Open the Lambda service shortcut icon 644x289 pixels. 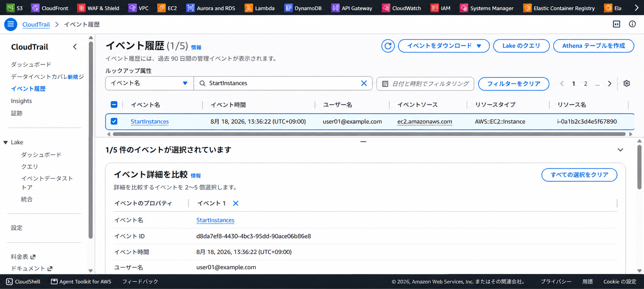(x=249, y=8)
